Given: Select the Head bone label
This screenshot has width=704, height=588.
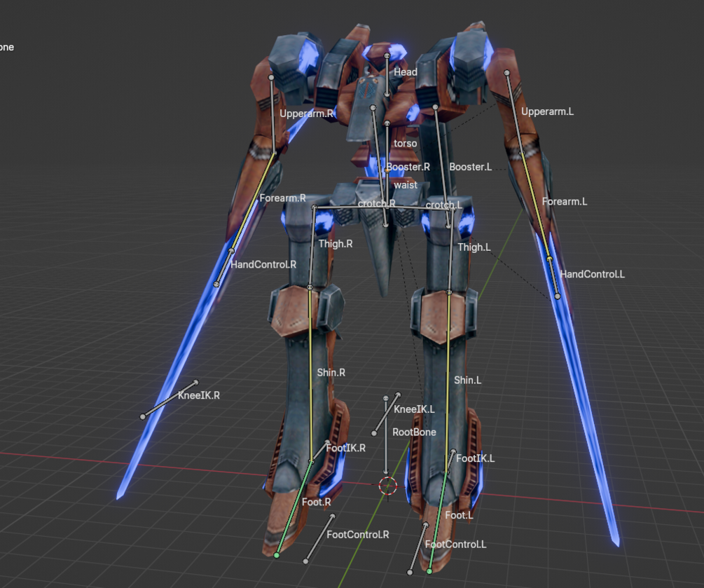Looking at the screenshot, I should [406, 72].
